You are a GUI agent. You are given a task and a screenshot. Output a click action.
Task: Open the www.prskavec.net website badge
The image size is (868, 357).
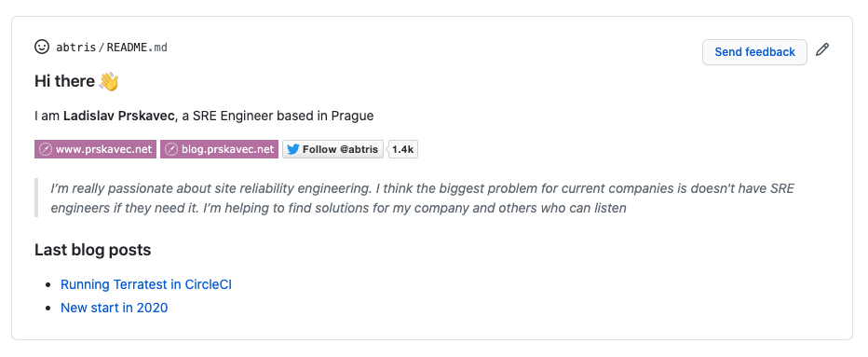96,149
